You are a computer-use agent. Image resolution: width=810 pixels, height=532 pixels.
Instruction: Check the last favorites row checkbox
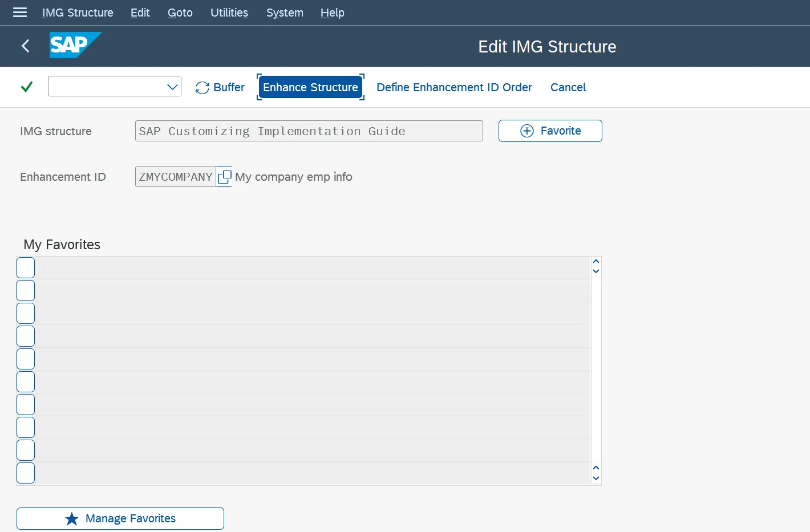point(25,473)
